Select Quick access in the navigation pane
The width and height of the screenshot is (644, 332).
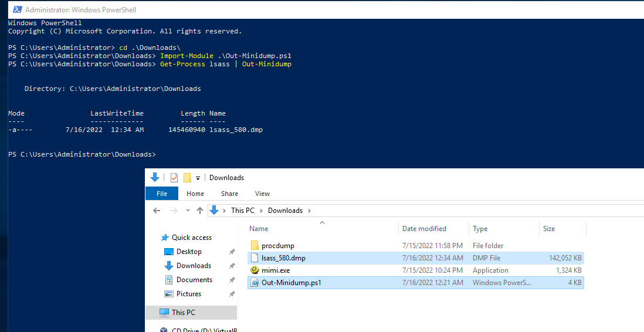pyautogui.click(x=191, y=238)
